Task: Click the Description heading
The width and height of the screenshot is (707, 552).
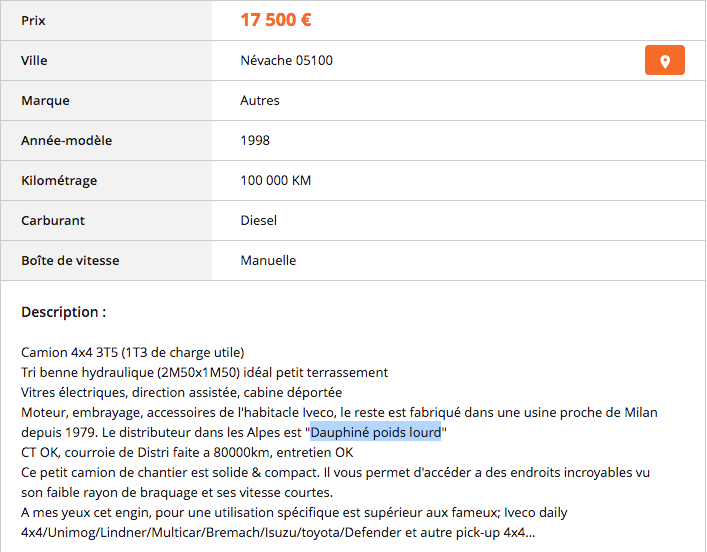Action: point(63,312)
